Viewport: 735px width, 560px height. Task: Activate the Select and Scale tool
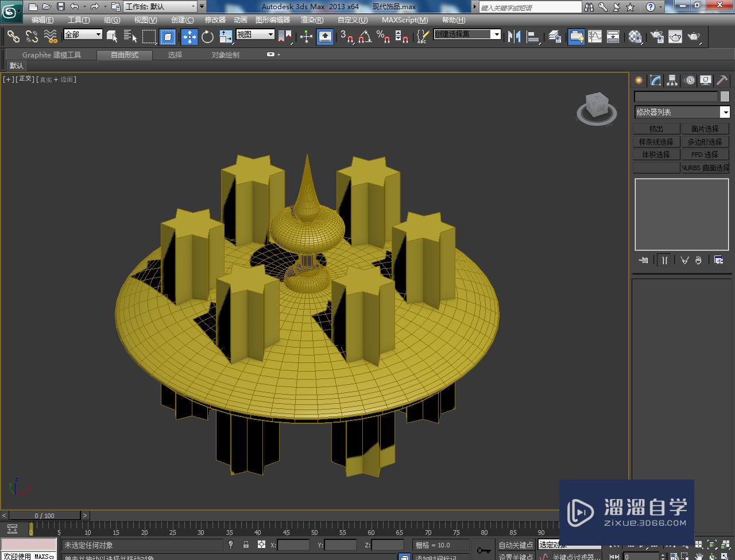tap(226, 37)
